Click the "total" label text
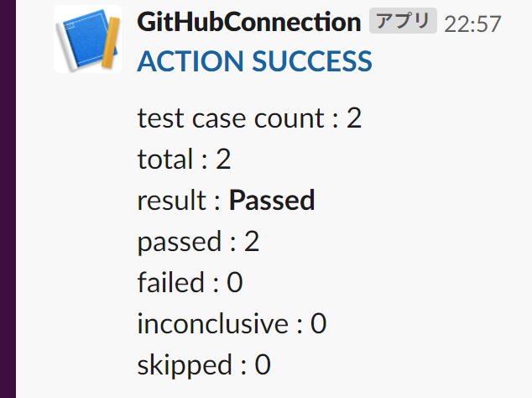 tap(164, 160)
